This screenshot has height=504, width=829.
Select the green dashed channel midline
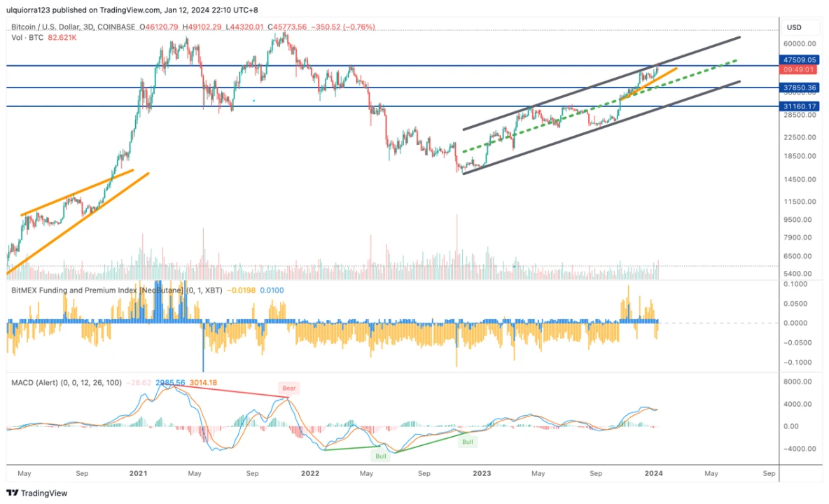pos(560,115)
